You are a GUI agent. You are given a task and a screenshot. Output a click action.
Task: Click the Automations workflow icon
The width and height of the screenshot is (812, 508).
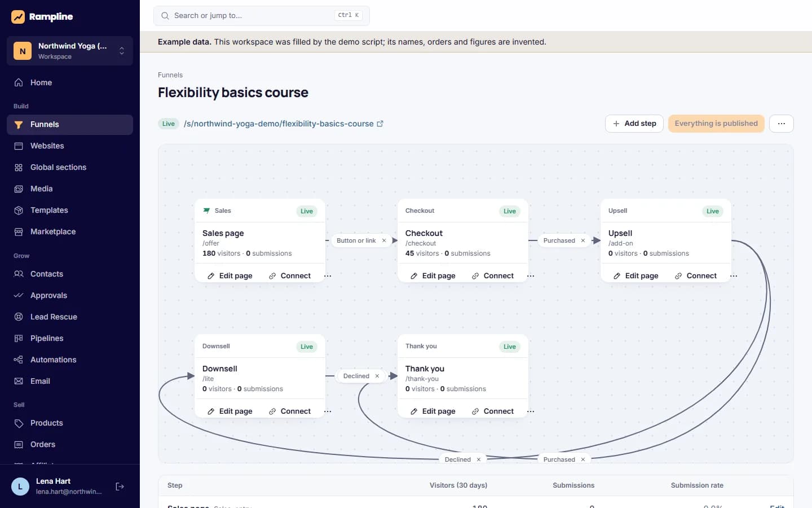pos(19,360)
